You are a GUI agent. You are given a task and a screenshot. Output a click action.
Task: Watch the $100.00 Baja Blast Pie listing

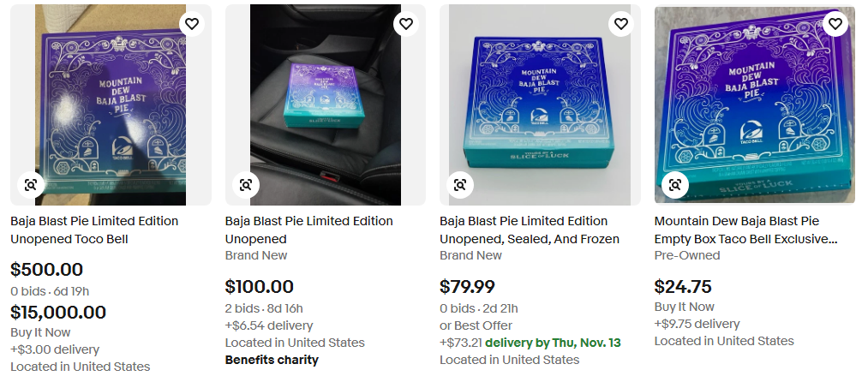tap(406, 24)
